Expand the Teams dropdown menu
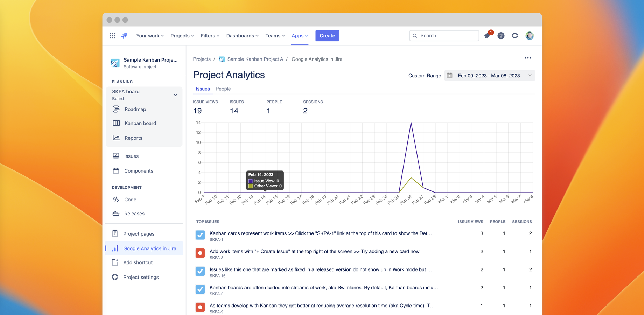This screenshot has width=644, height=315. 275,36
